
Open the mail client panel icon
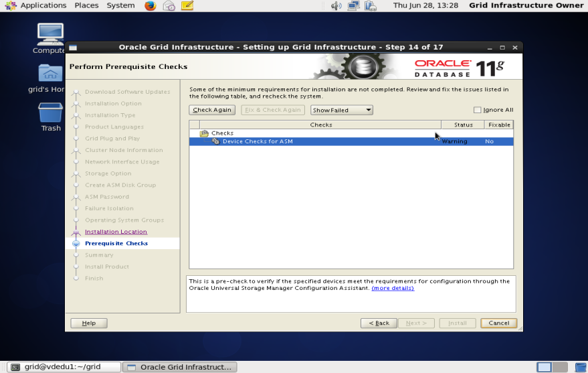(x=169, y=5)
